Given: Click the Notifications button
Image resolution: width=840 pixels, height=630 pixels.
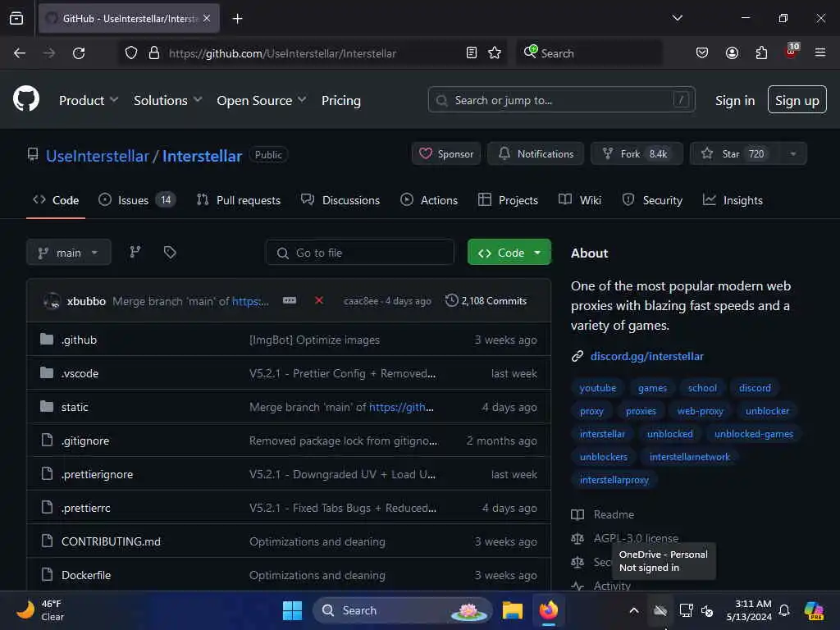Looking at the screenshot, I should pyautogui.click(x=535, y=153).
